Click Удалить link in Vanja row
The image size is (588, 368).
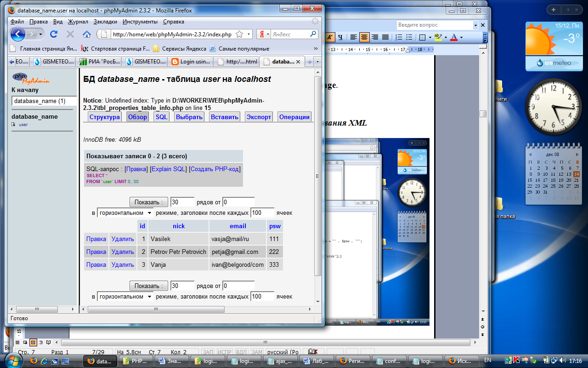[x=123, y=264]
